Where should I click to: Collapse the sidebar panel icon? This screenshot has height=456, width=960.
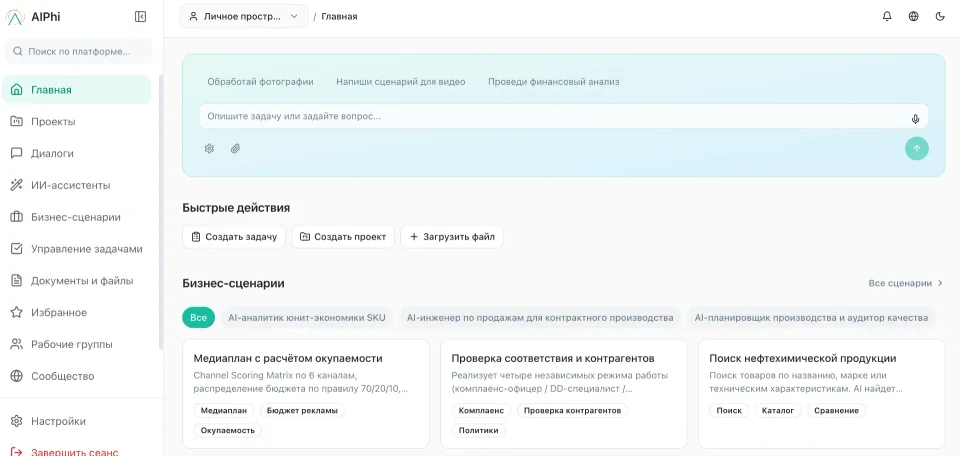140,17
